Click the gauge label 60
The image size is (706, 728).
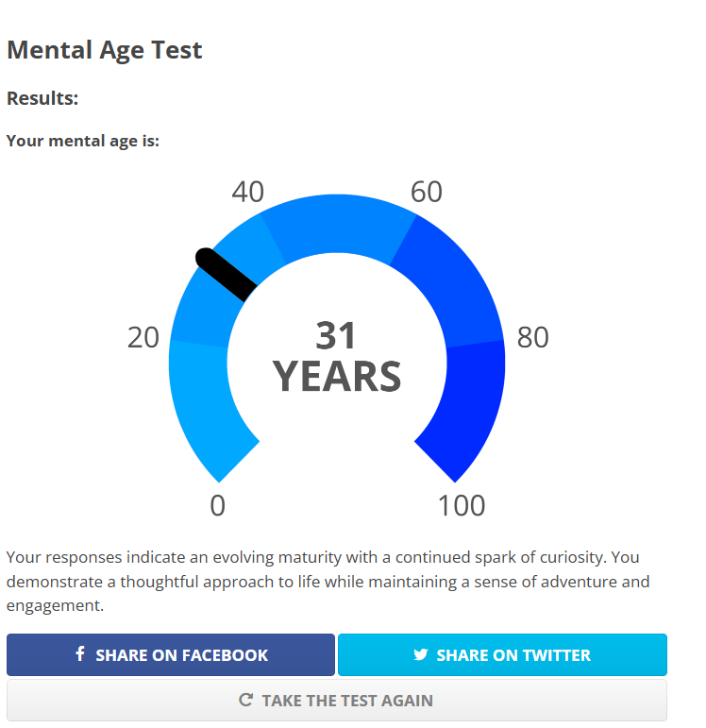pyautogui.click(x=426, y=192)
